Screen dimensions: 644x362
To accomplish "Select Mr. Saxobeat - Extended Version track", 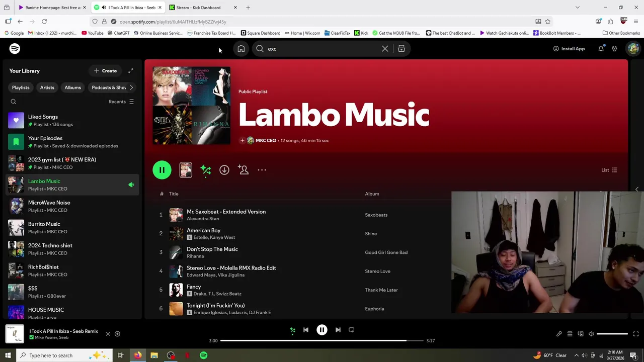I will pyautogui.click(x=226, y=212).
